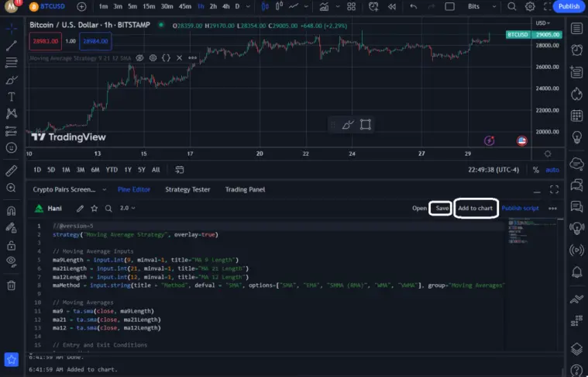Open the Bits layout name dropdown
This screenshot has width=588, height=377.
coord(482,6)
